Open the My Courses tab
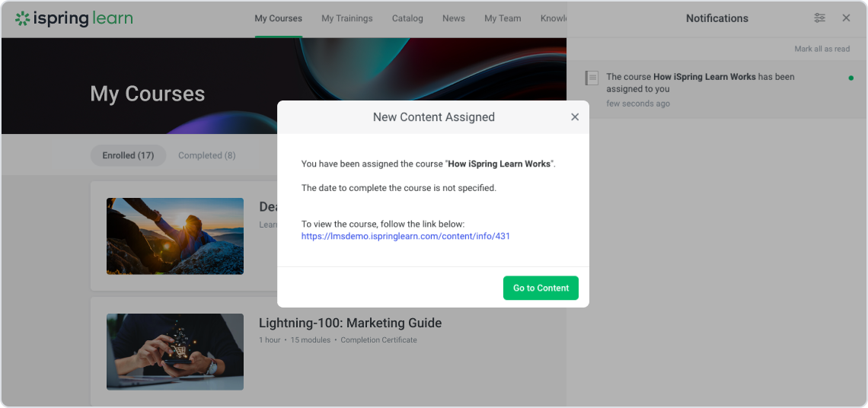This screenshot has width=868, height=408. 279,18
